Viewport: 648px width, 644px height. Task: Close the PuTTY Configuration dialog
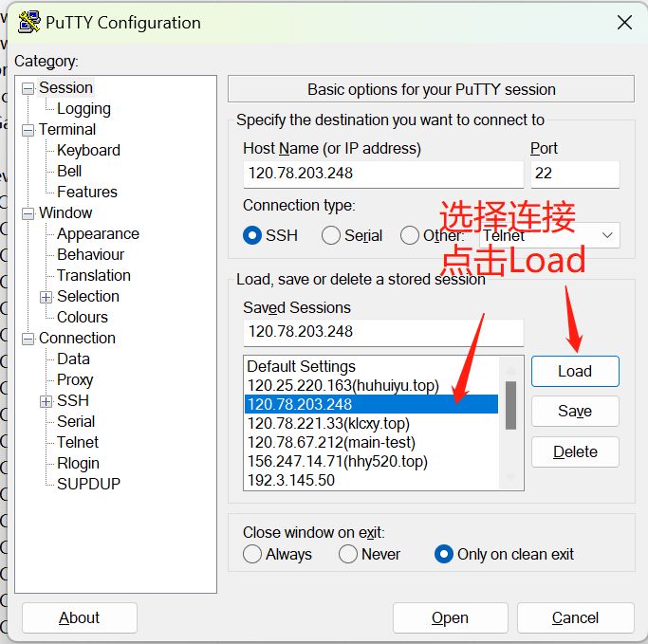coord(624,23)
